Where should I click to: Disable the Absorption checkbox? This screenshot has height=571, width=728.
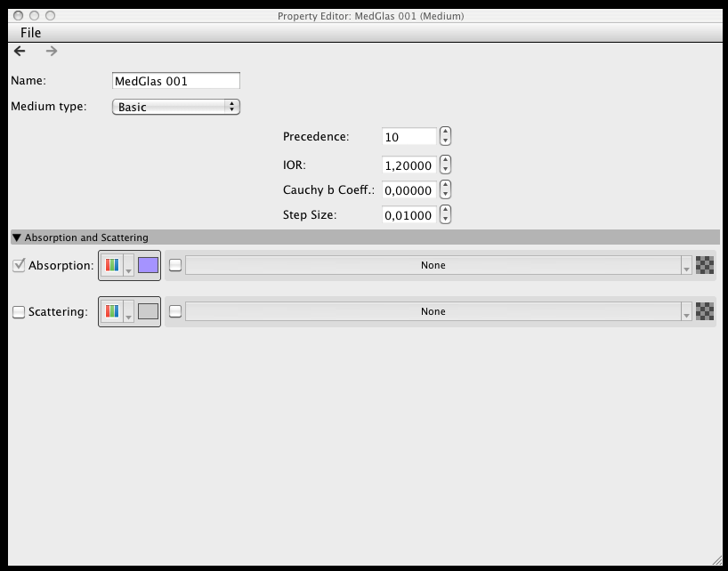tap(19, 265)
